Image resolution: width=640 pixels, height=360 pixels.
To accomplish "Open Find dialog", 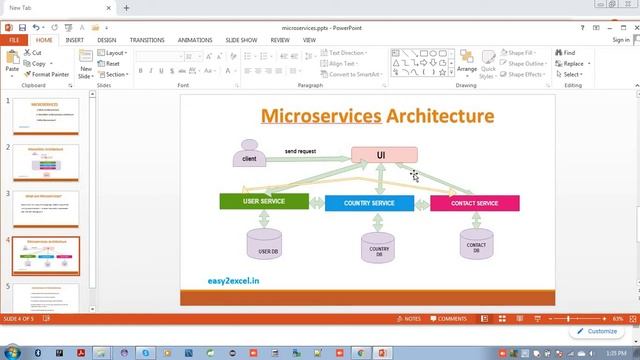I will coord(565,53).
